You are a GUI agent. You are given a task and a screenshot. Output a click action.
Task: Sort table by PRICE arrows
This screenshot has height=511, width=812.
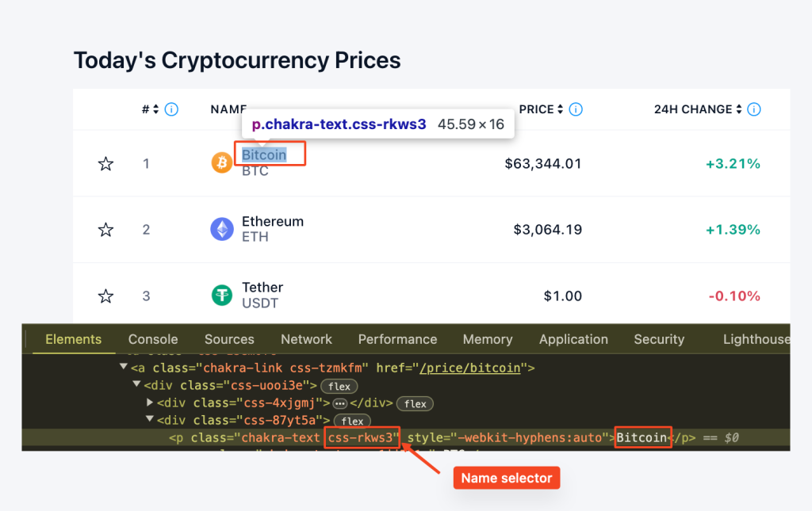(560, 109)
